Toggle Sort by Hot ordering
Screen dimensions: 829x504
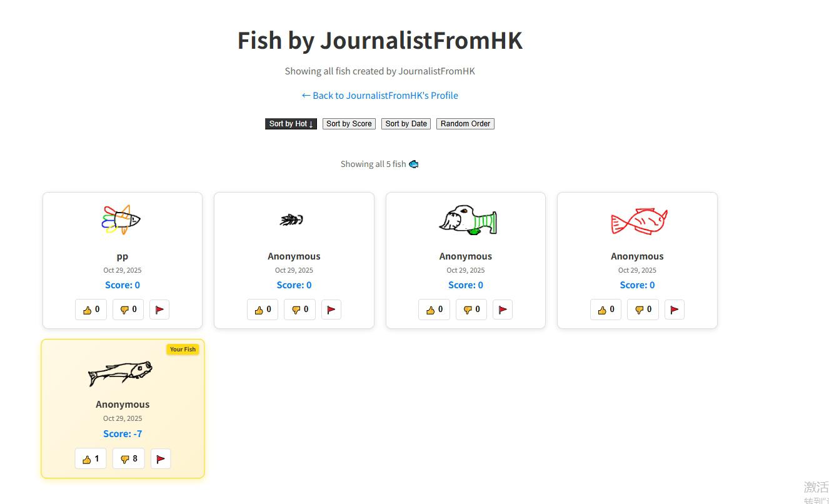291,124
